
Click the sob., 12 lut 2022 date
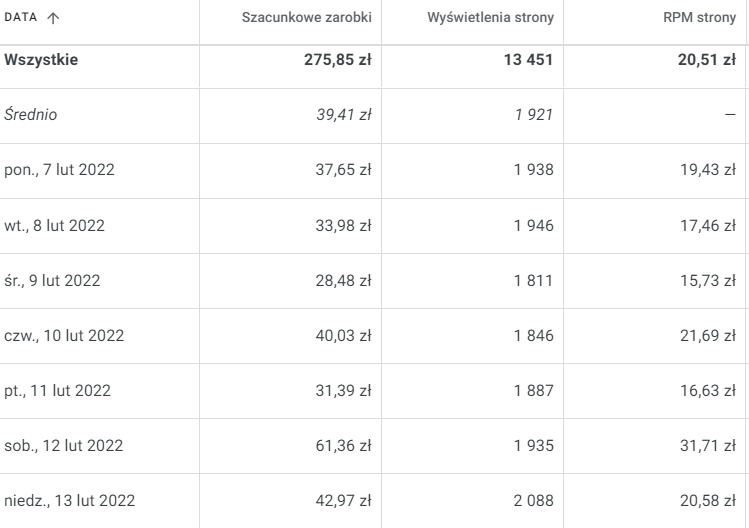coord(63,445)
